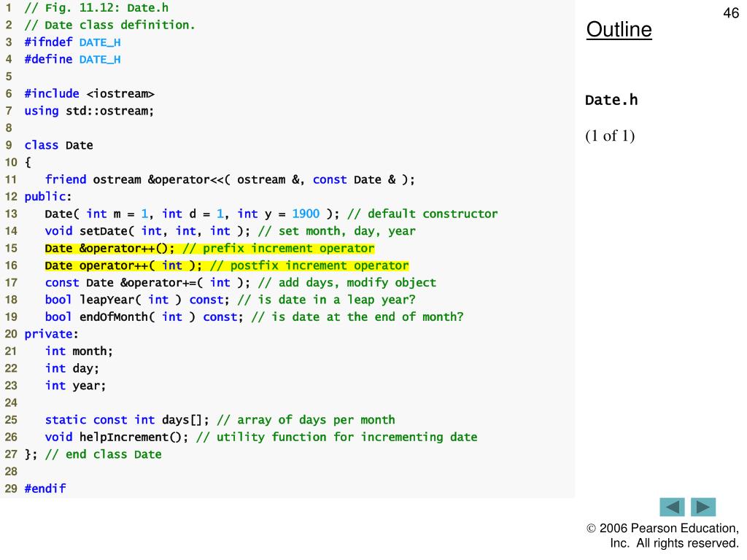Open the underlined Outline heading

pos(619,29)
